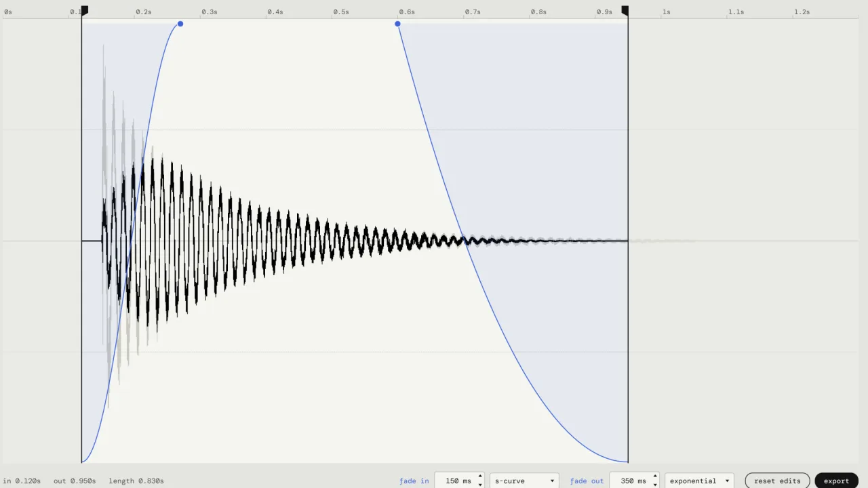This screenshot has height=488, width=868.
Task: Select the fade-out curve start handle dot
Action: [x=397, y=24]
